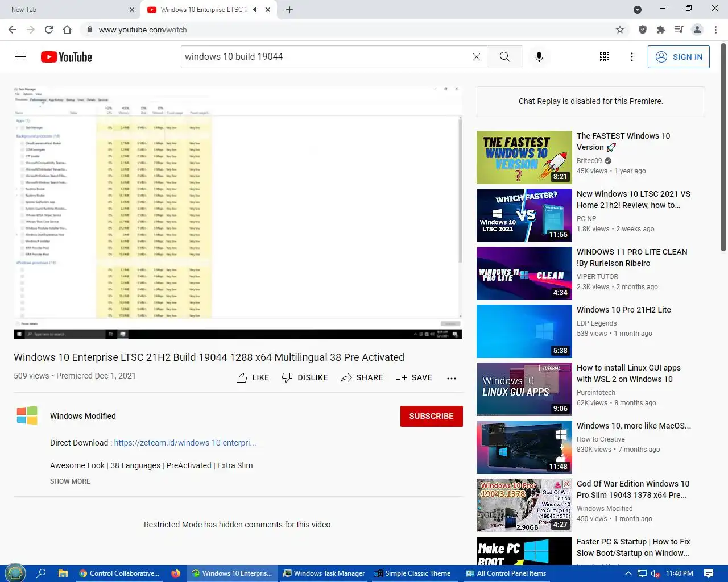
Task: Open media controls in browser toolbar
Action: click(679, 30)
